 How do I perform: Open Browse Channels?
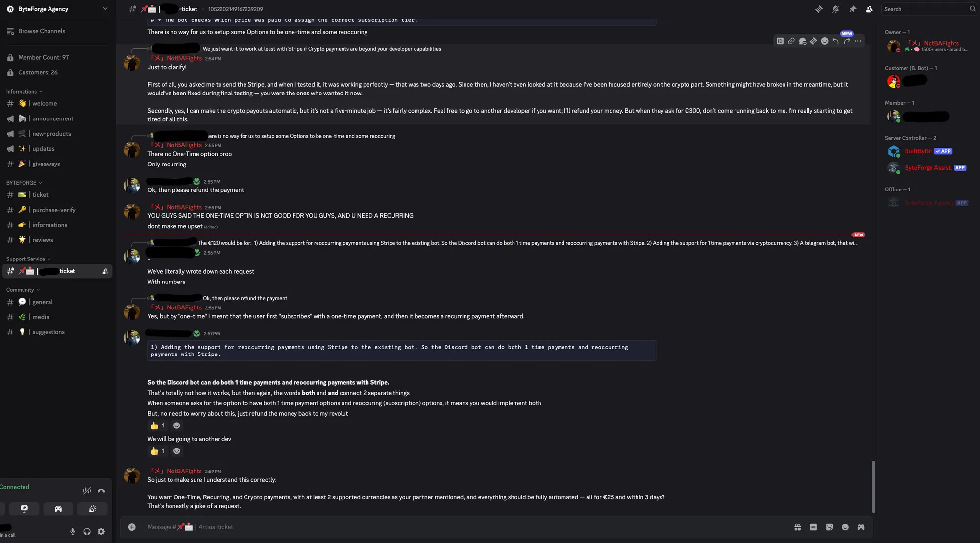click(x=41, y=31)
